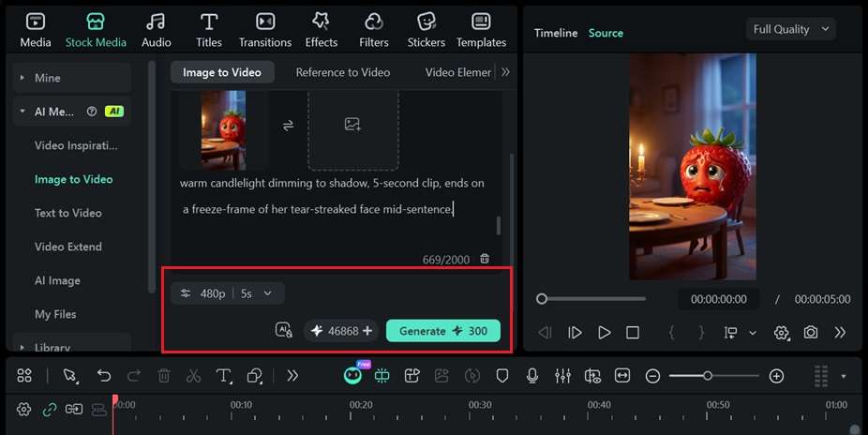Zoom out the timeline with minus
This screenshot has height=435, width=868.
(652, 376)
